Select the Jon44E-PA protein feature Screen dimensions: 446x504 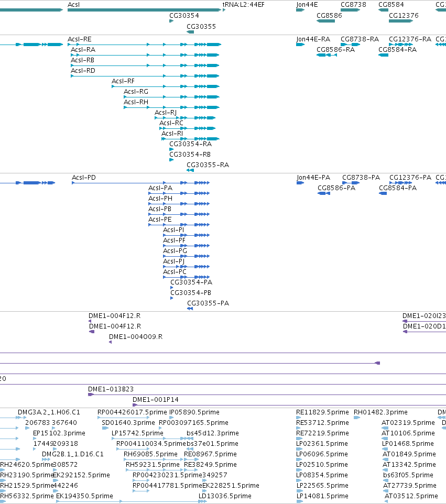point(300,183)
